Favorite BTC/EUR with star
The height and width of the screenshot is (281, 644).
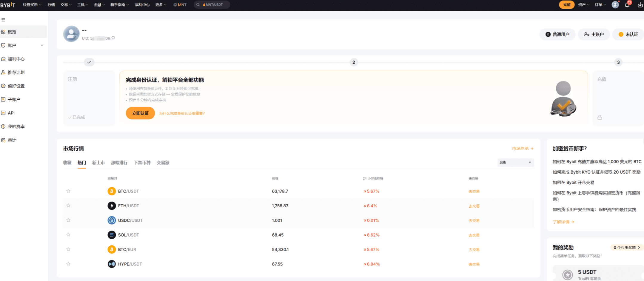tap(68, 249)
